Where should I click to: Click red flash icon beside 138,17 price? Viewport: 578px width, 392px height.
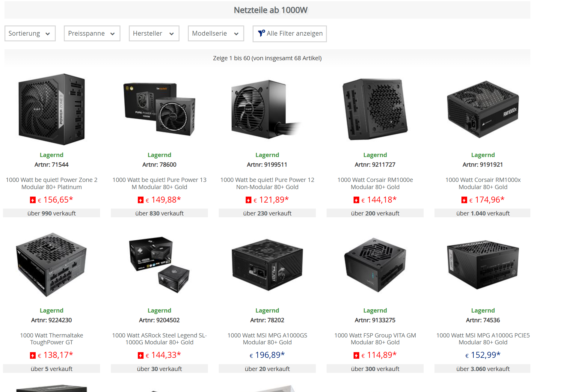coord(33,355)
